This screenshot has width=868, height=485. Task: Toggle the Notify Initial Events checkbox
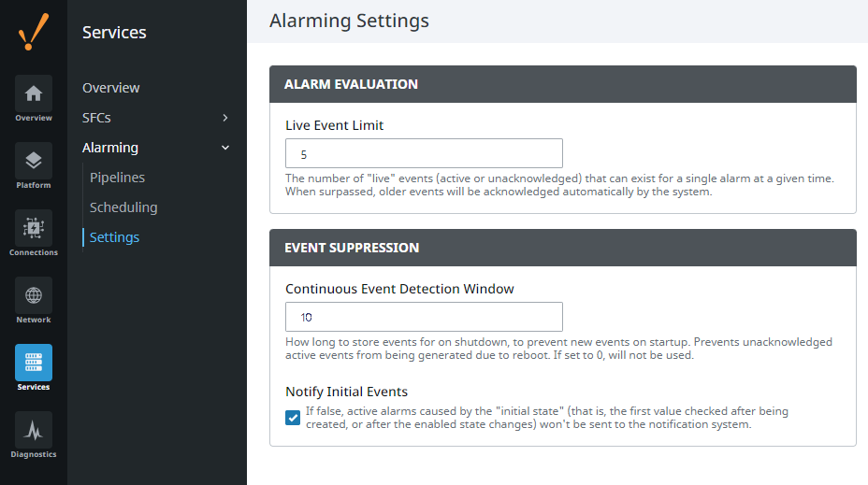point(293,418)
